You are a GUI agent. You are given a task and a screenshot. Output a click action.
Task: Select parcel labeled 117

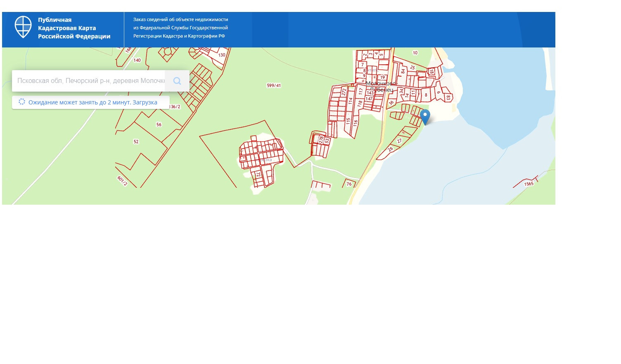coord(361,91)
